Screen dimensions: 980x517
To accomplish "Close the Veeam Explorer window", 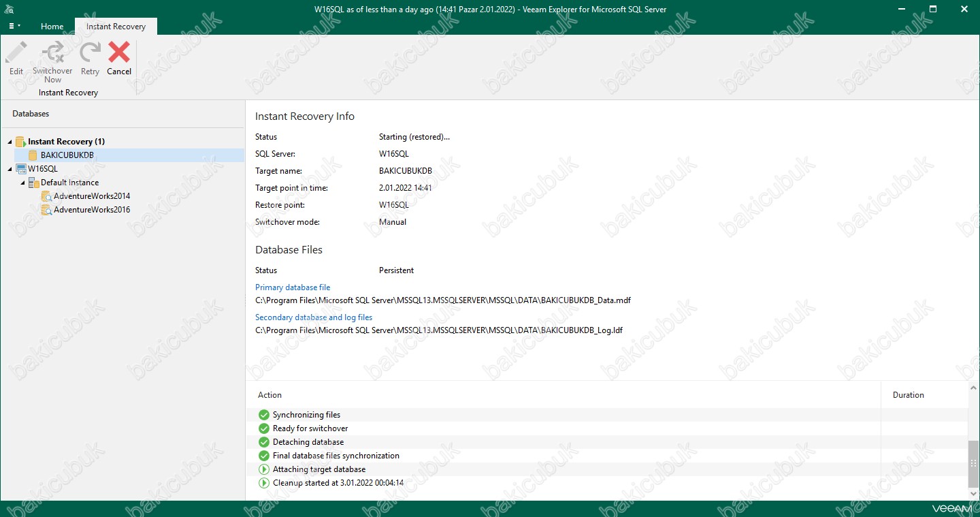I will point(964,9).
